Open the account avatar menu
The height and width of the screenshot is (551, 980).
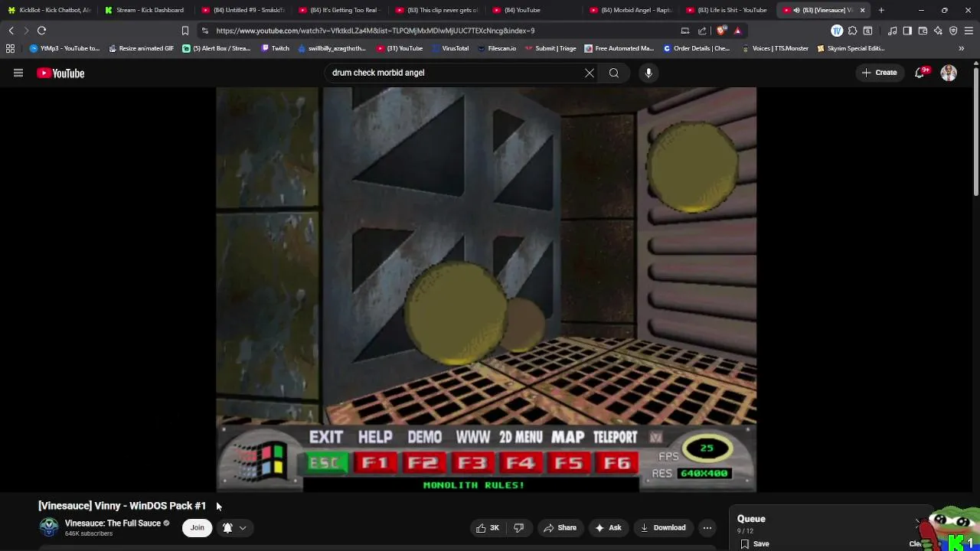(949, 73)
